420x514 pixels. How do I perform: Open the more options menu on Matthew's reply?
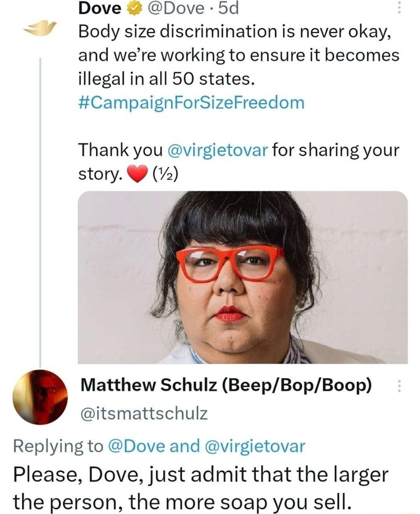point(400,386)
